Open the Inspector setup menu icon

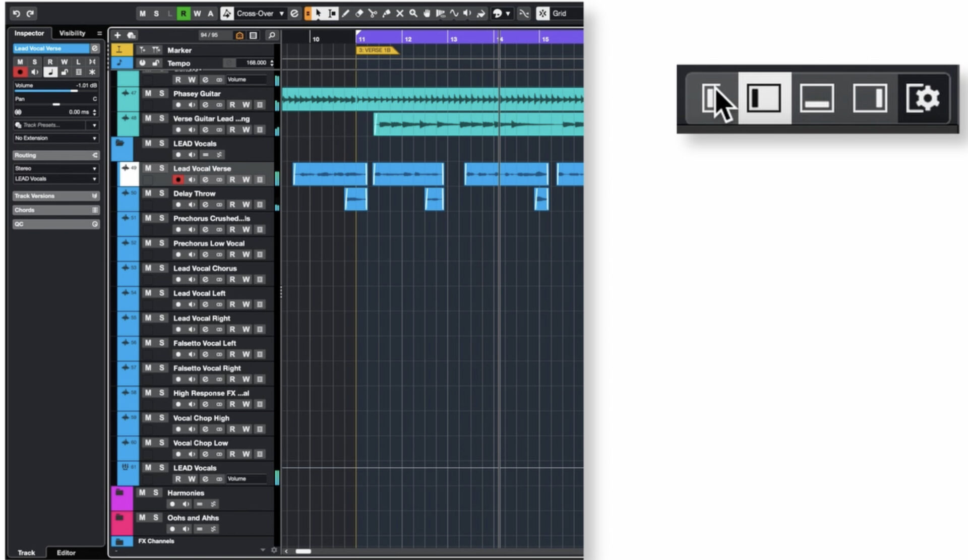tap(99, 33)
